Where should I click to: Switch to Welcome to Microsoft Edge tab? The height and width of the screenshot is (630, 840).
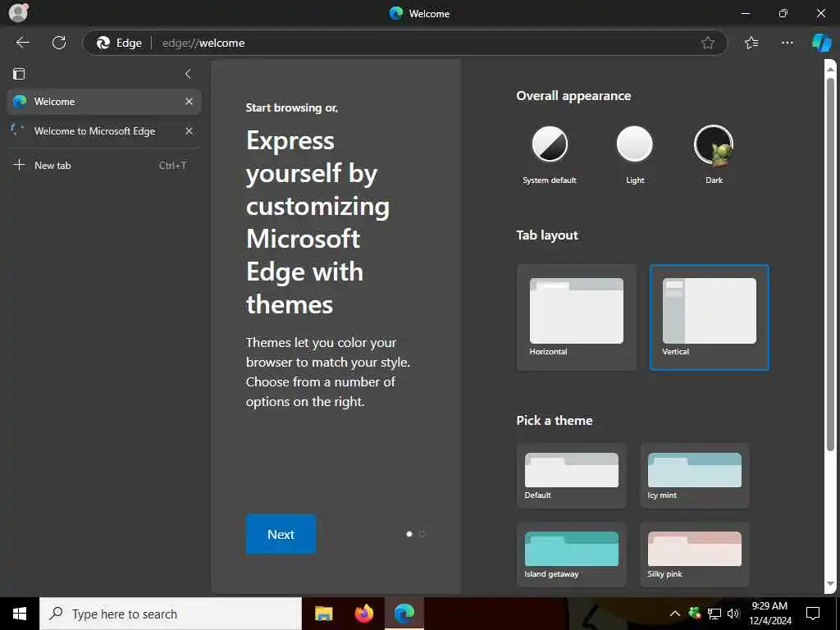(x=104, y=130)
